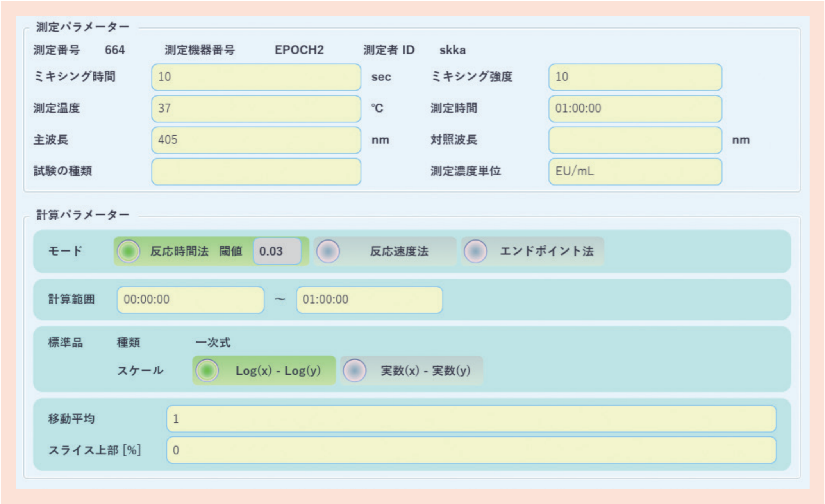Choose the エンドポイント法 mode option
This screenshot has height=504, width=825.
click(475, 251)
